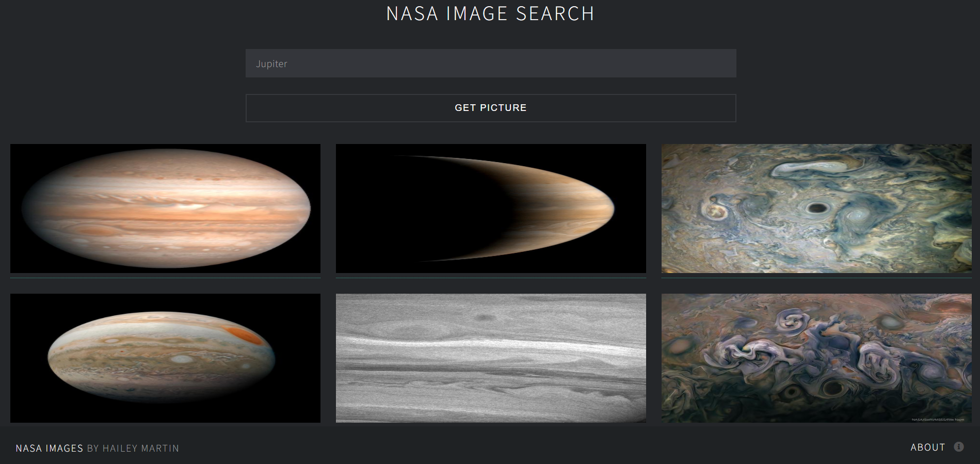Open the full-disk orange banded Jupiter image
This screenshot has width=980, height=464.
point(165,208)
